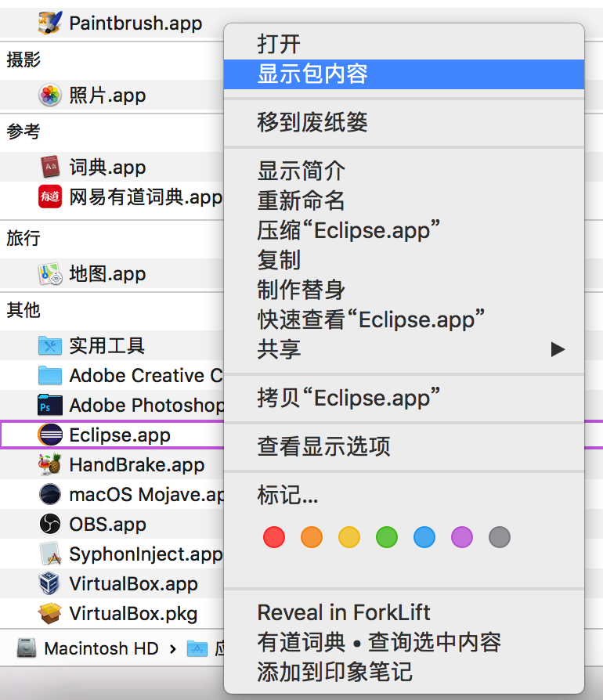
Task: Choose 拷贝“Eclipse.app” menu entry
Action: [x=404, y=397]
